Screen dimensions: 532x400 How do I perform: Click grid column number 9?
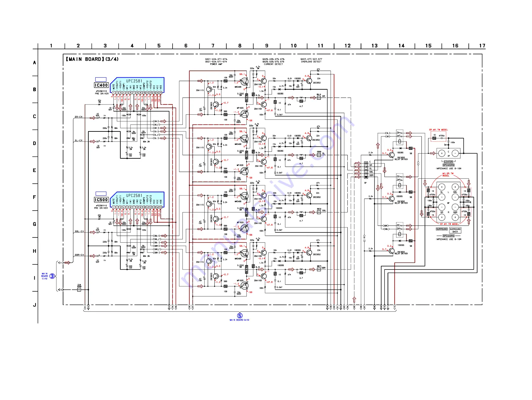tap(267, 46)
